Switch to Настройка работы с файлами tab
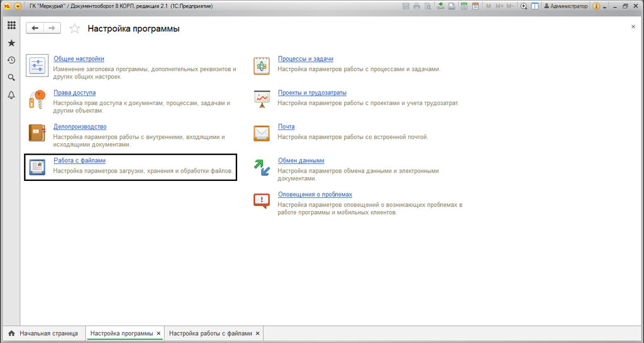 click(210, 333)
